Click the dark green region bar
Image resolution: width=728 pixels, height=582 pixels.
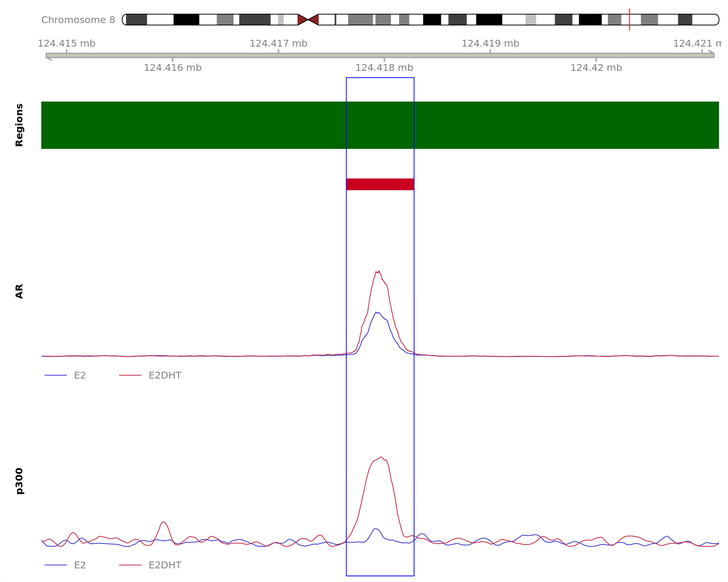(380, 125)
